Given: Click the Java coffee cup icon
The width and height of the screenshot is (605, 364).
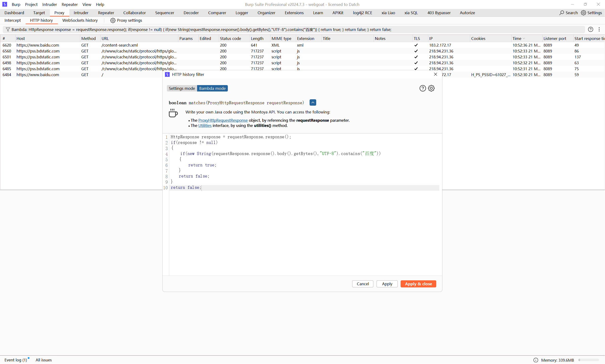Looking at the screenshot, I should pyautogui.click(x=173, y=113).
